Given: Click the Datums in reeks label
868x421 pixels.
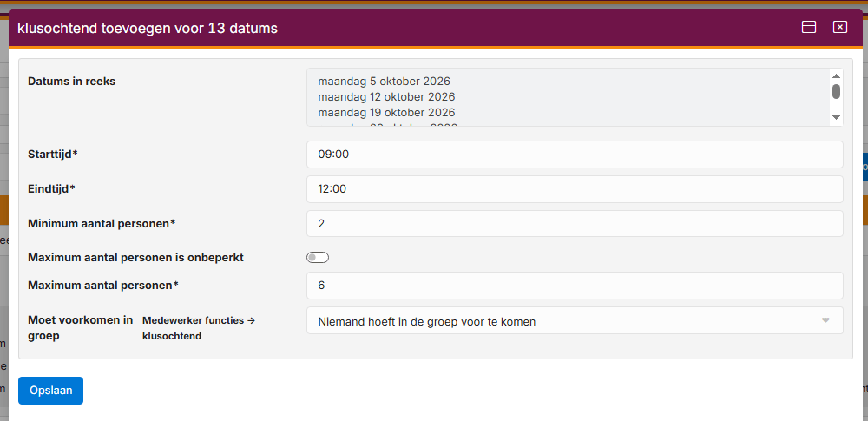Looking at the screenshot, I should coord(71,82).
